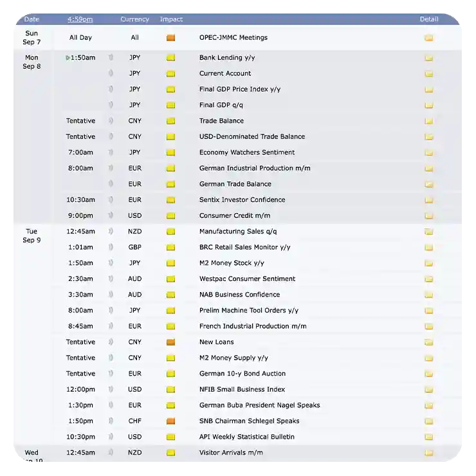Open detail folder for New Loans
This screenshot has width=476, height=476.
click(x=428, y=342)
